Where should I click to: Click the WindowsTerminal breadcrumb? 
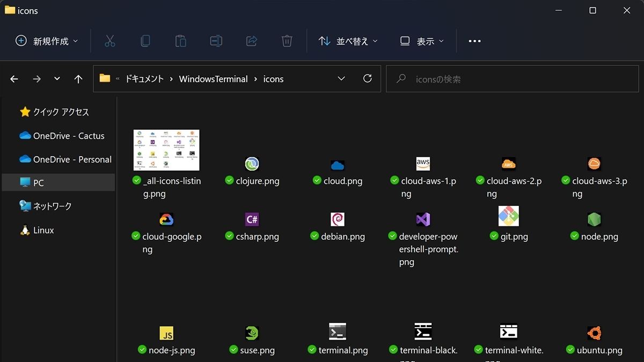[x=213, y=79]
